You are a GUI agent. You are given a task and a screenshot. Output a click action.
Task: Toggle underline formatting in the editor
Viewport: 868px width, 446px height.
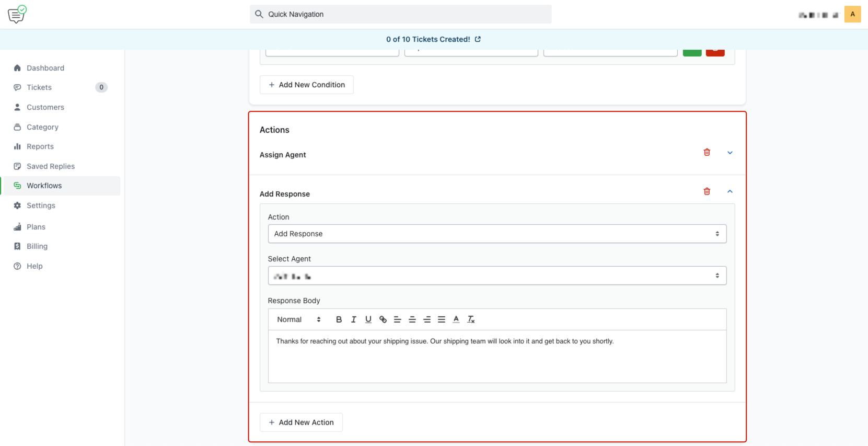click(368, 319)
